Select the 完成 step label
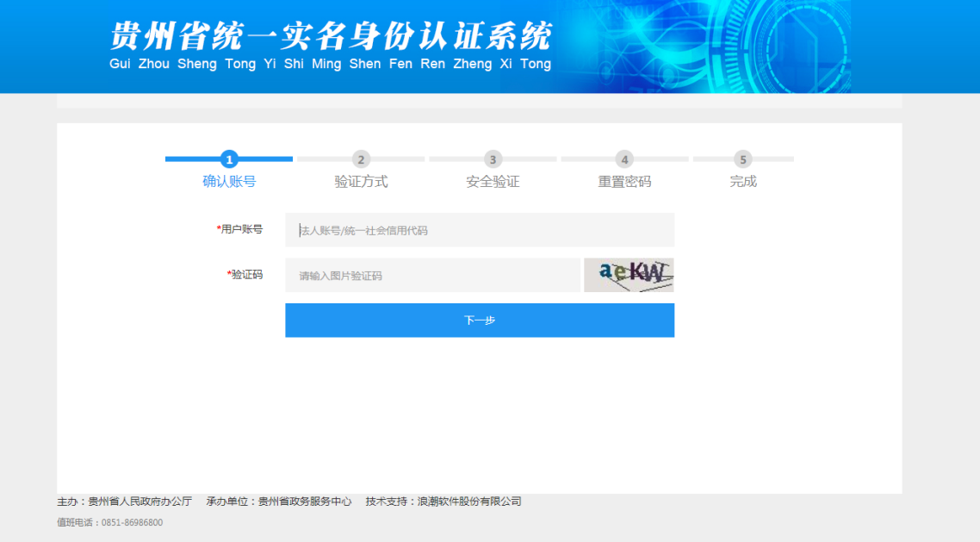This screenshot has height=542, width=980. point(742,182)
